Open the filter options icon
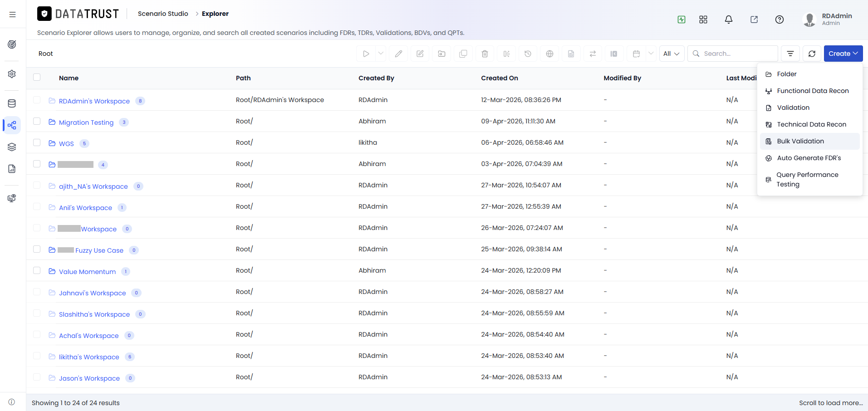 coord(790,54)
